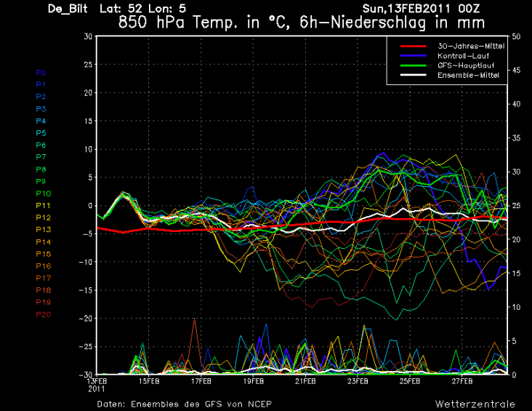Image resolution: width=532 pixels, height=411 pixels.
Task: Click the P5 ensemble member label
Action: (x=41, y=133)
